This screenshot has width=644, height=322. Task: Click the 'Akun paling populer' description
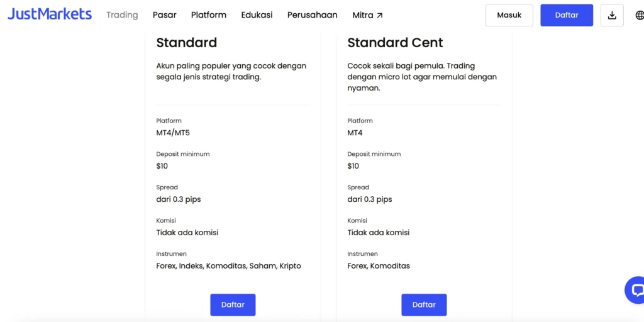pos(231,72)
